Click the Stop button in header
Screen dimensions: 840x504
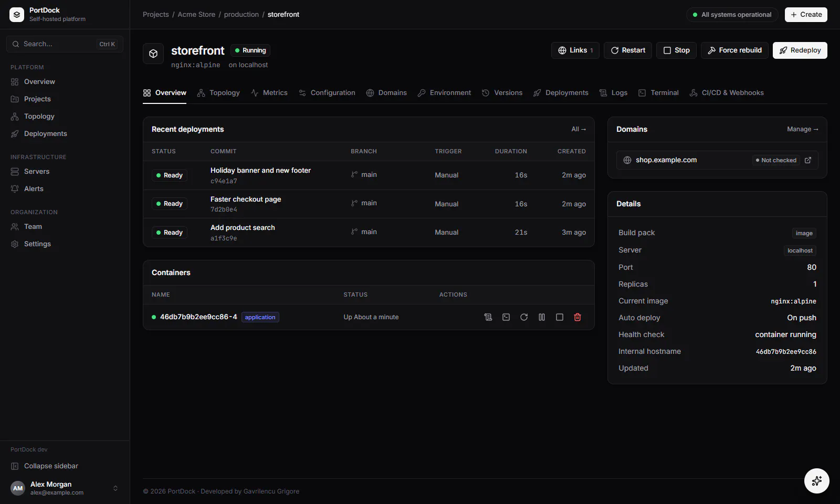[x=676, y=50]
